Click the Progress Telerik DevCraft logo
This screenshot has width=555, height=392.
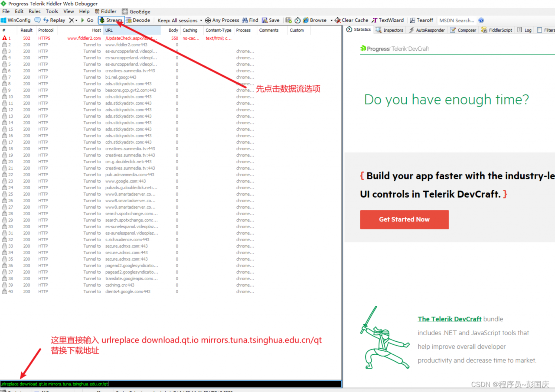[x=395, y=49]
